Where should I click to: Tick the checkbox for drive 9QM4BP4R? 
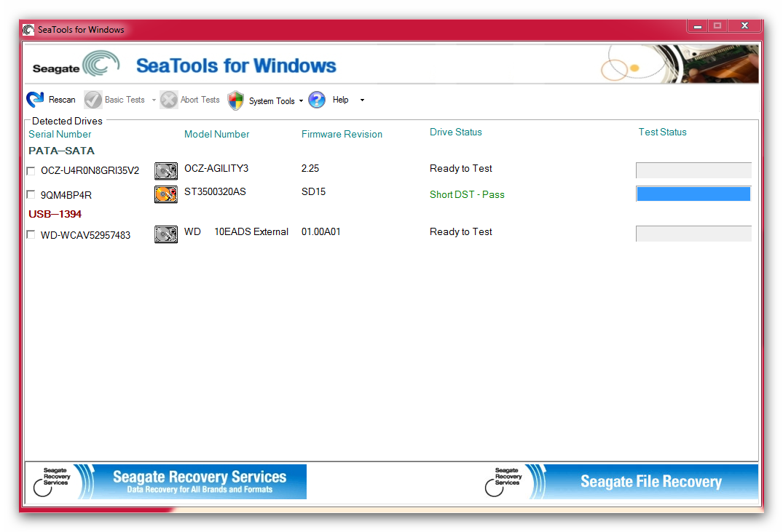click(x=31, y=194)
